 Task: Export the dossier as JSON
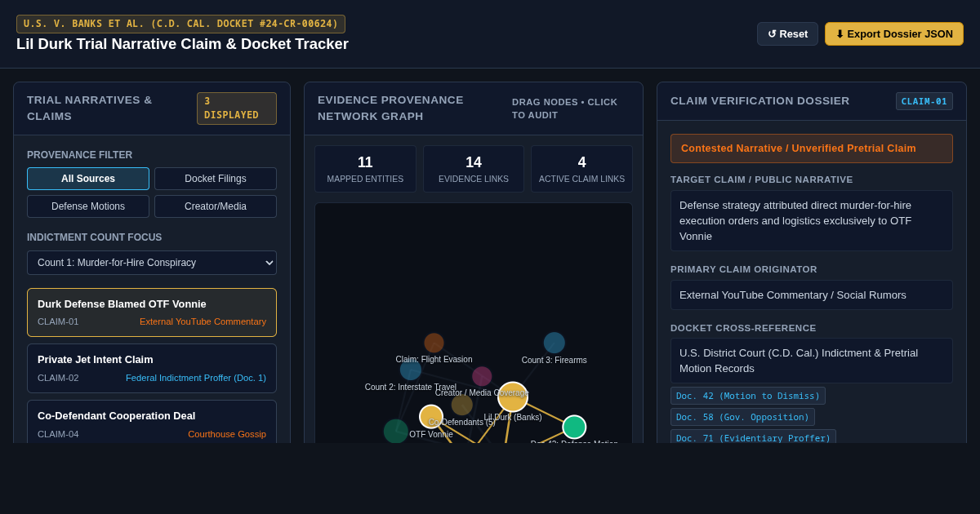pos(894,34)
